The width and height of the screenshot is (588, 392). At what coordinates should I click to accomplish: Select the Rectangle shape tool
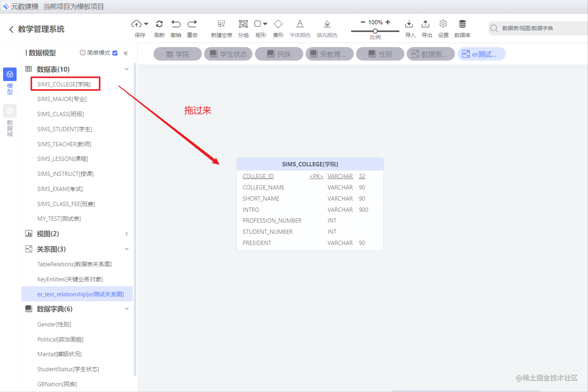click(x=258, y=24)
